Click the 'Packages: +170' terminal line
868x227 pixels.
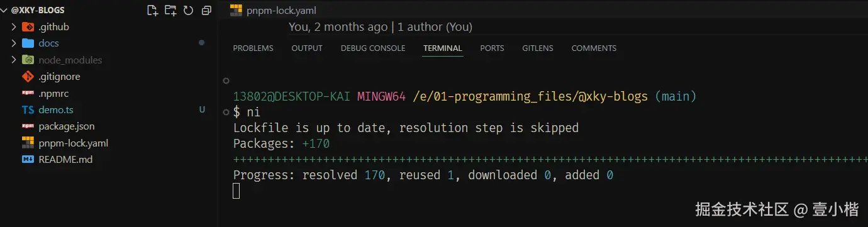(281, 144)
